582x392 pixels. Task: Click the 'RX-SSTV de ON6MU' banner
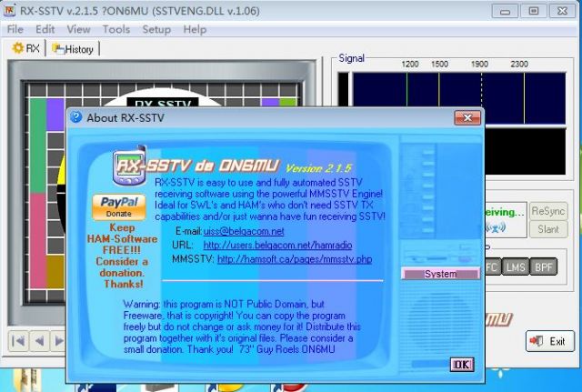click(x=198, y=166)
